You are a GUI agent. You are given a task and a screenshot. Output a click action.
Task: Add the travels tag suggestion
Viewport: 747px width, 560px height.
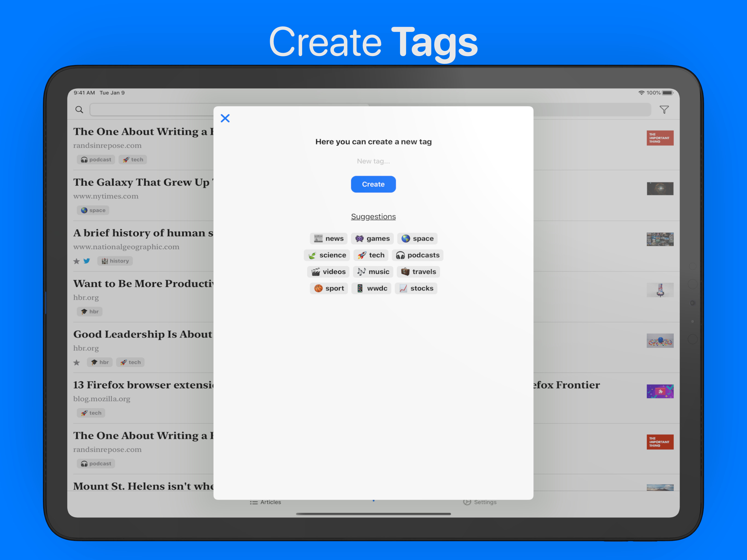tap(418, 272)
